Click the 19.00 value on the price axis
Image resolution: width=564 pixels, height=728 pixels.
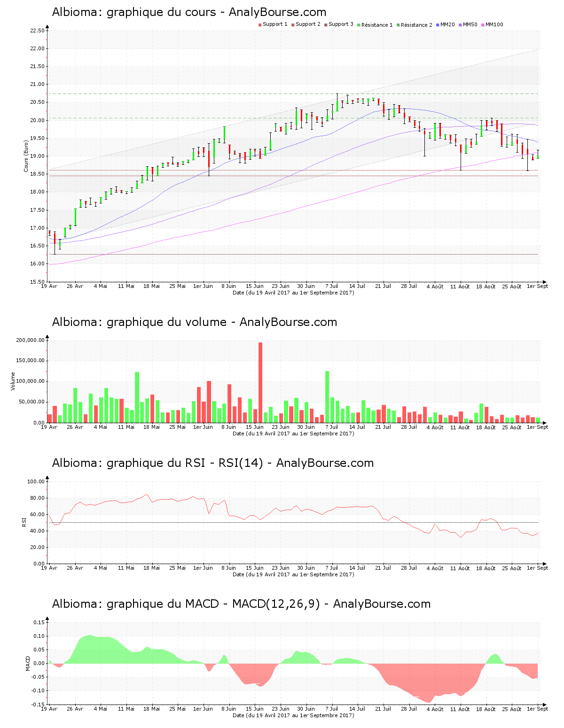[x=37, y=156]
